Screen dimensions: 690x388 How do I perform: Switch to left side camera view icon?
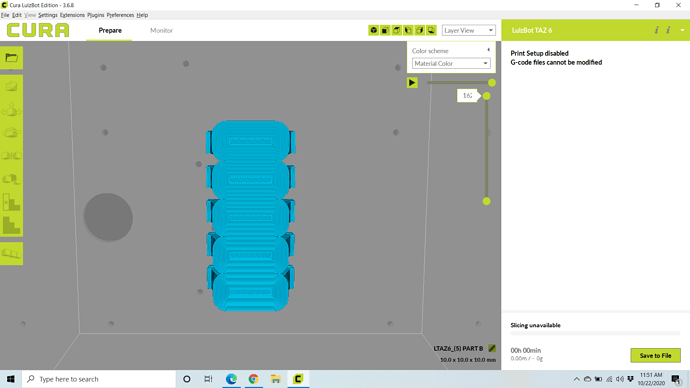coord(408,30)
